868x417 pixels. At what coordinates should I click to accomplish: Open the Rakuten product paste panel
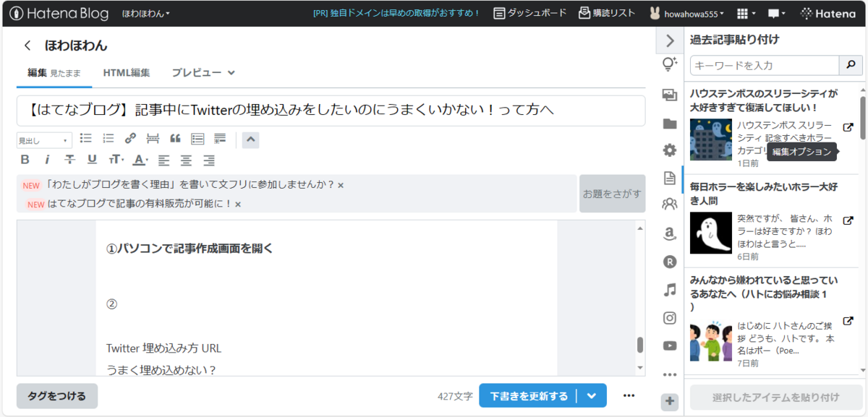(x=670, y=262)
